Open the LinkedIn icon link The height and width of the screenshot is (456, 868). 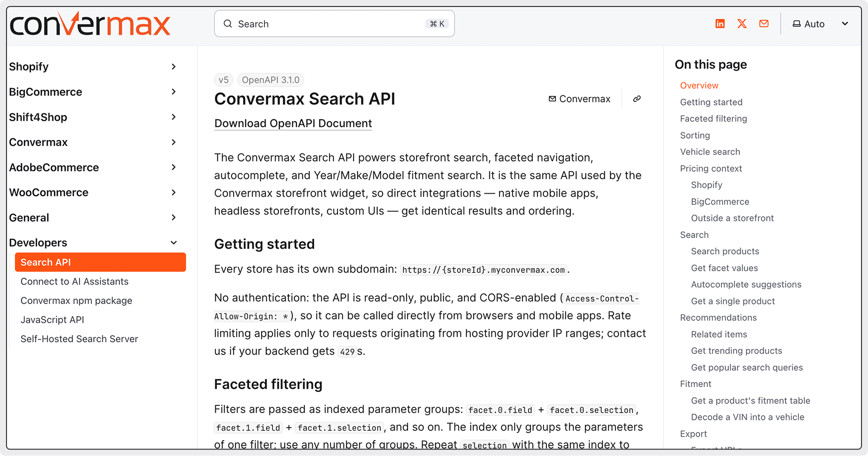point(720,24)
